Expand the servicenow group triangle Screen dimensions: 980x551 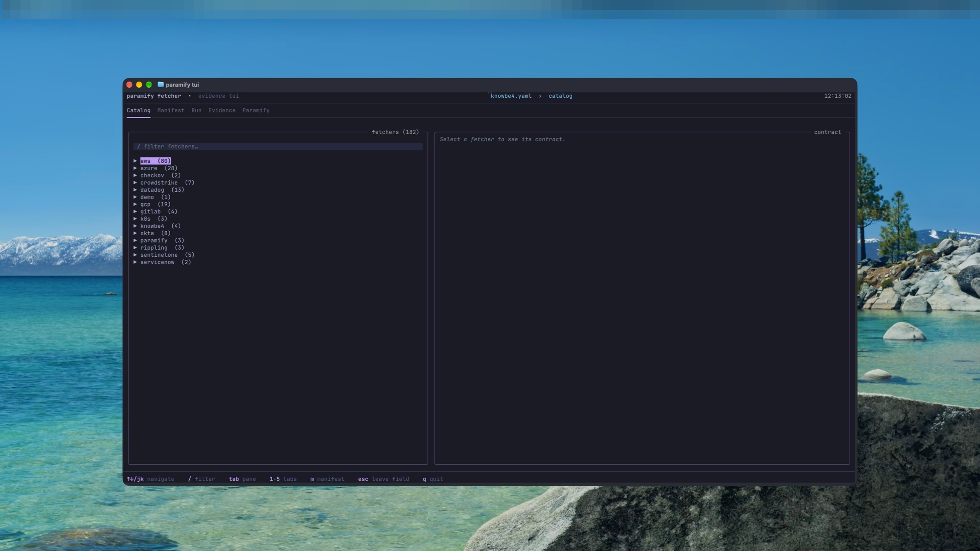(135, 262)
